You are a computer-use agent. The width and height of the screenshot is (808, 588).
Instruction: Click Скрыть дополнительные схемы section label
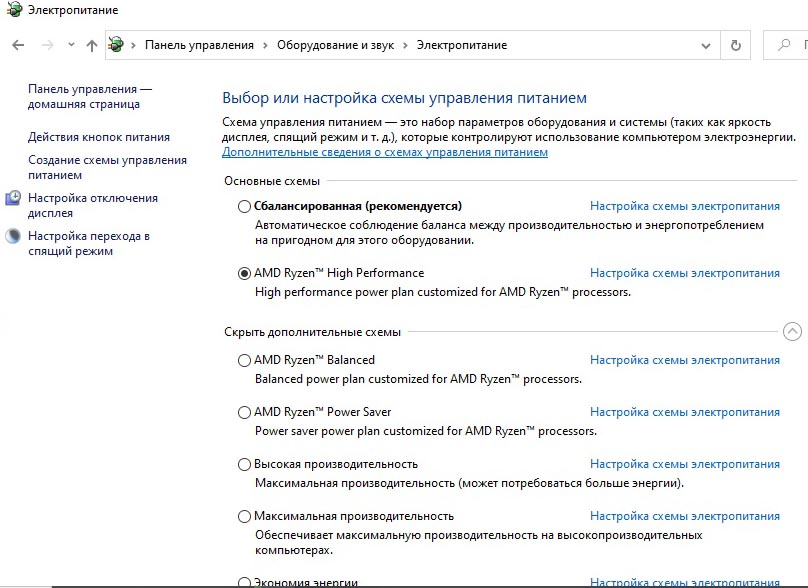click(312, 332)
